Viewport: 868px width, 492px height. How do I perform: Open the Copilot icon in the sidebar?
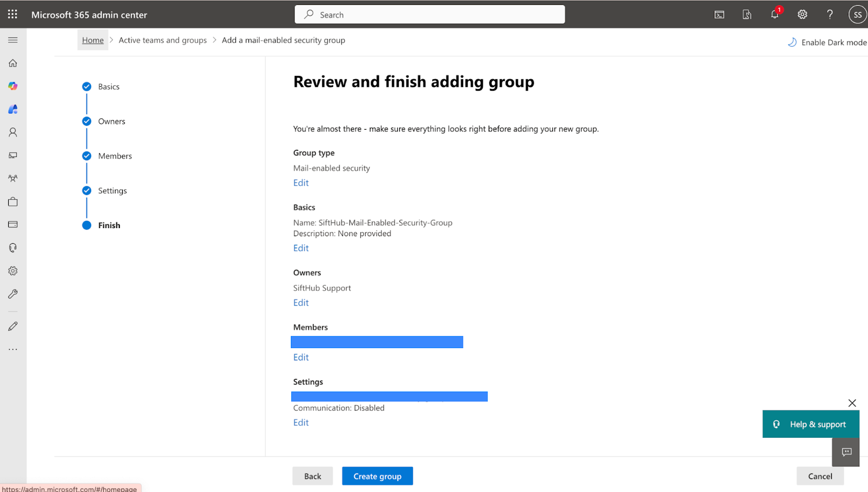[x=13, y=86]
